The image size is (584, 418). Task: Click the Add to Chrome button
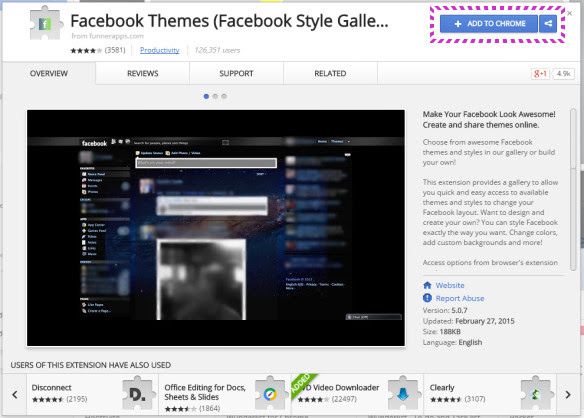(489, 24)
